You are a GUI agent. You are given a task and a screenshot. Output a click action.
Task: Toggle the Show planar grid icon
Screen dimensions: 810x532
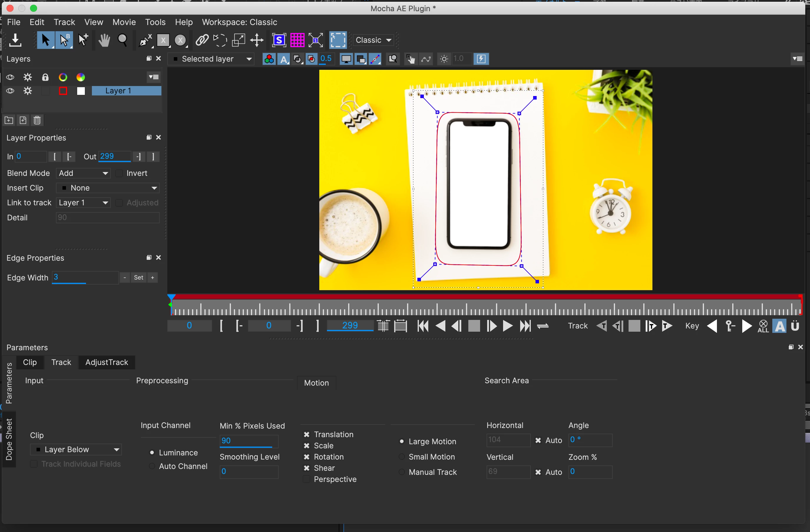coord(297,40)
